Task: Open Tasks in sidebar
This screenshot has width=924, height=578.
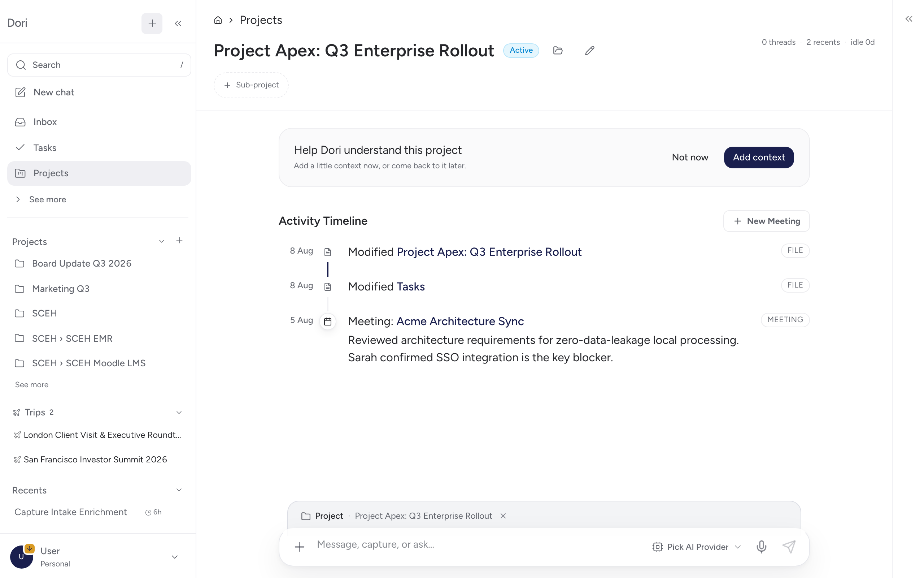Action: coord(99,147)
